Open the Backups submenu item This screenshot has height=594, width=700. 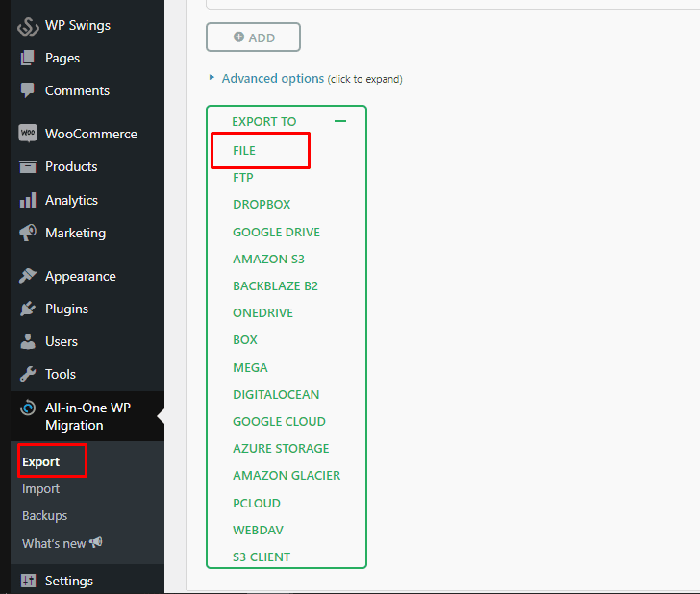click(44, 516)
